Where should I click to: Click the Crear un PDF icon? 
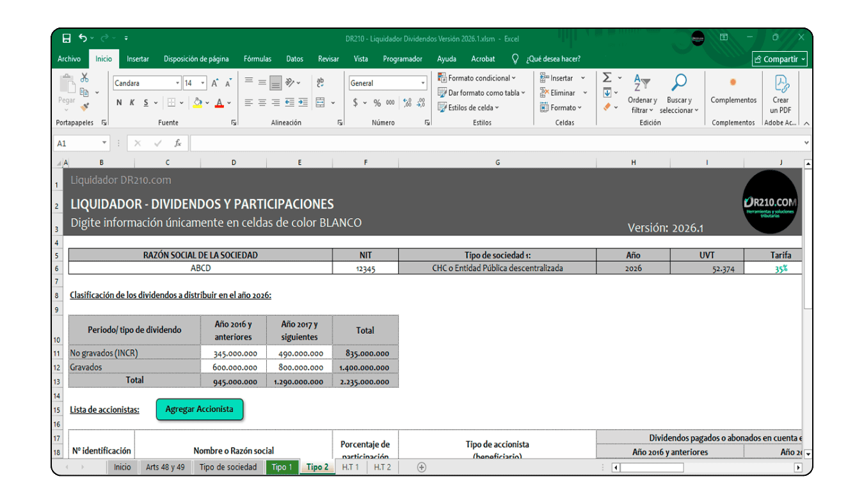click(780, 90)
